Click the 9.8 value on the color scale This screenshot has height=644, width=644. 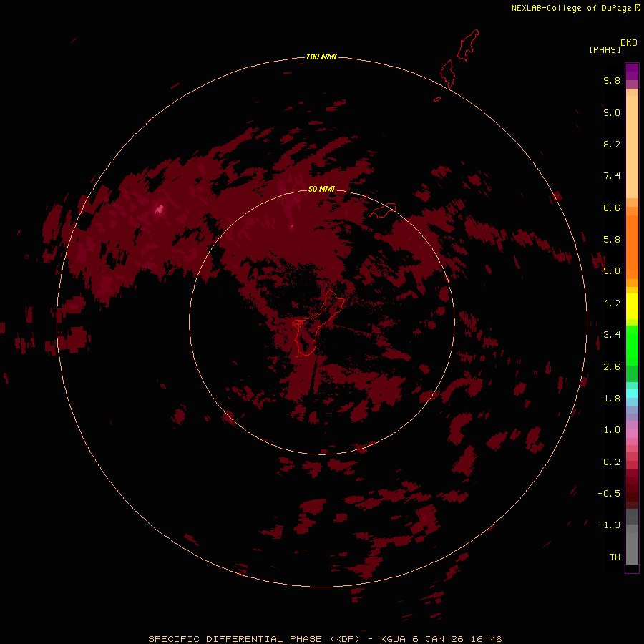tap(612, 80)
